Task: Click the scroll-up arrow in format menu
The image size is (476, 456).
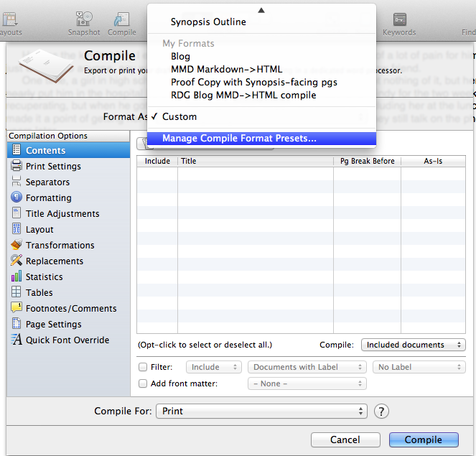Action: pyautogui.click(x=261, y=10)
